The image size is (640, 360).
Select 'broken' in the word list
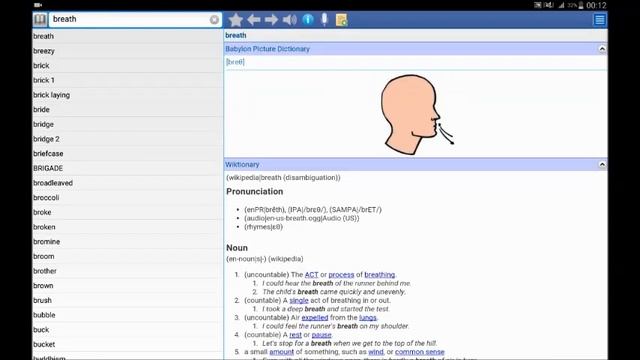pos(127,227)
